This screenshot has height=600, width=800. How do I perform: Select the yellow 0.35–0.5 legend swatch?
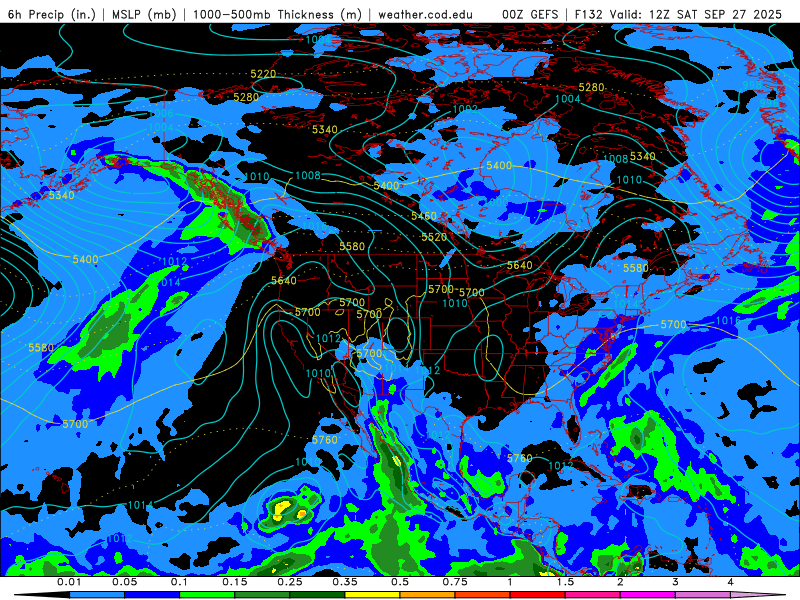pyautogui.click(x=372, y=595)
